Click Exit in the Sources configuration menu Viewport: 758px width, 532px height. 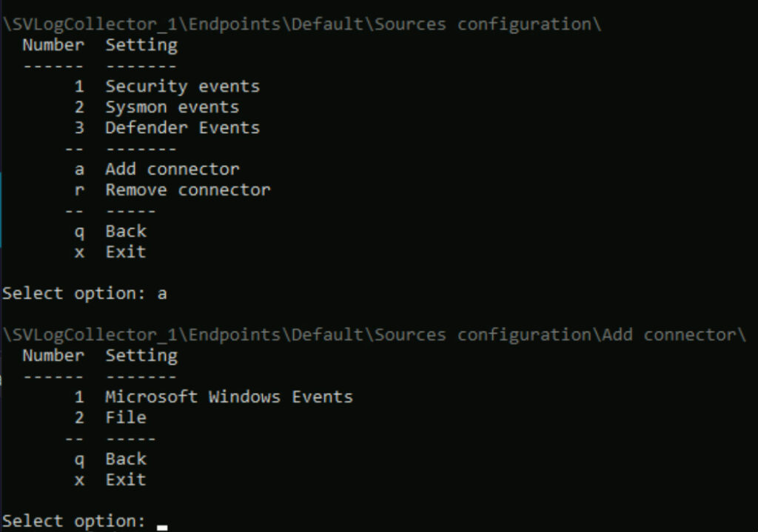[x=126, y=252]
